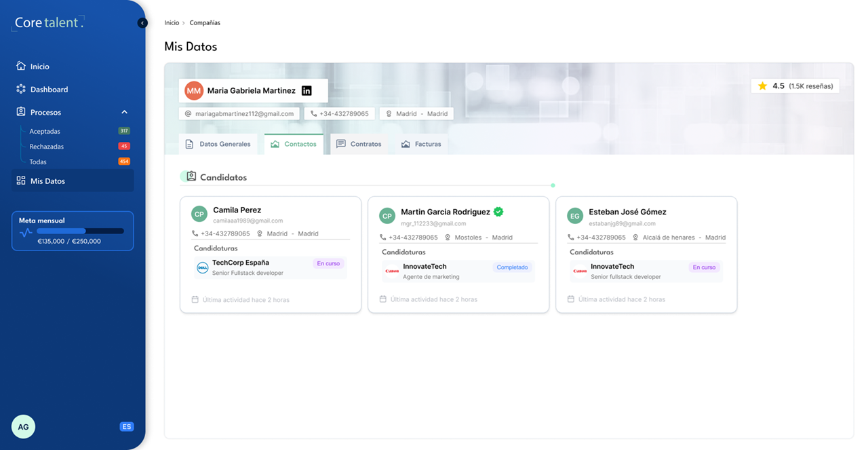Click the verified badge next to Martin Garcia Rodriguez

498,212
